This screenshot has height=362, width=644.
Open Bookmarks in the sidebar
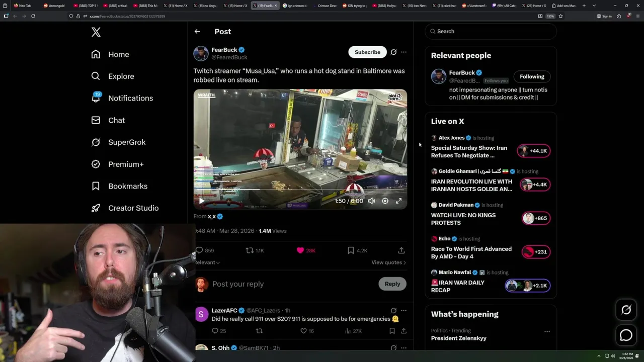(x=120, y=186)
